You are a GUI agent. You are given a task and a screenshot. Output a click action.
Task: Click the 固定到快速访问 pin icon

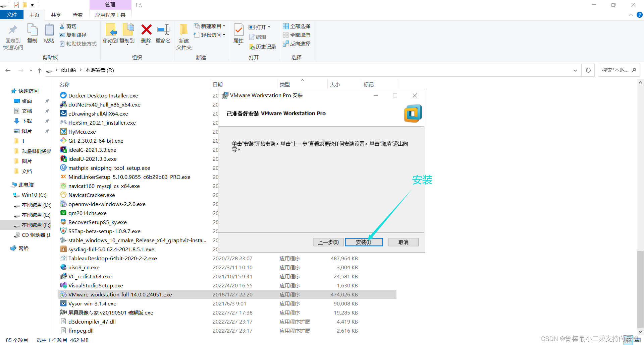click(13, 30)
